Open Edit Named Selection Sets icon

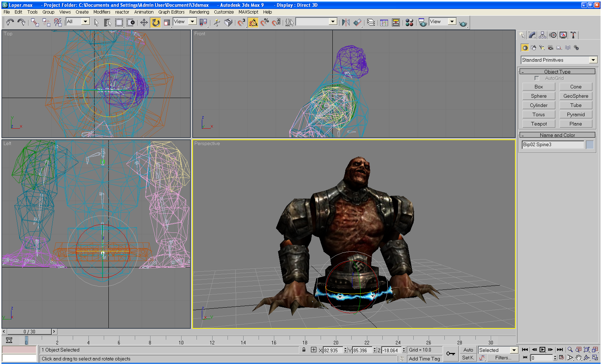pyautogui.click(x=289, y=22)
